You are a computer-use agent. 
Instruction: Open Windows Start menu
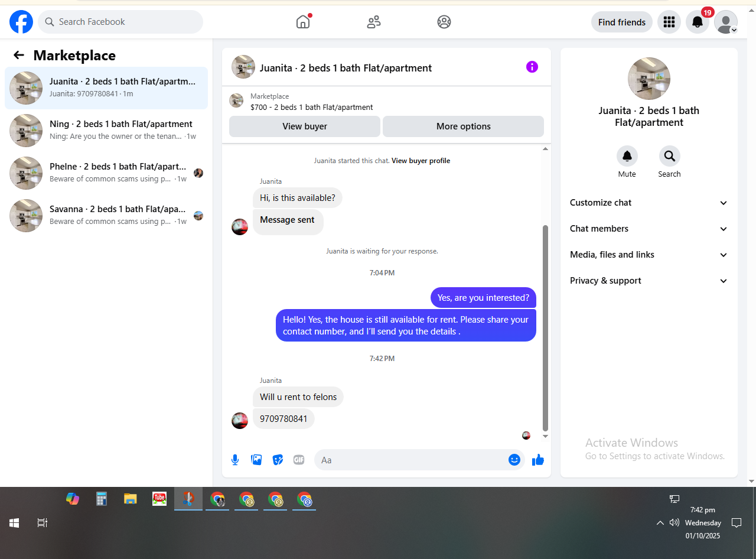click(14, 523)
